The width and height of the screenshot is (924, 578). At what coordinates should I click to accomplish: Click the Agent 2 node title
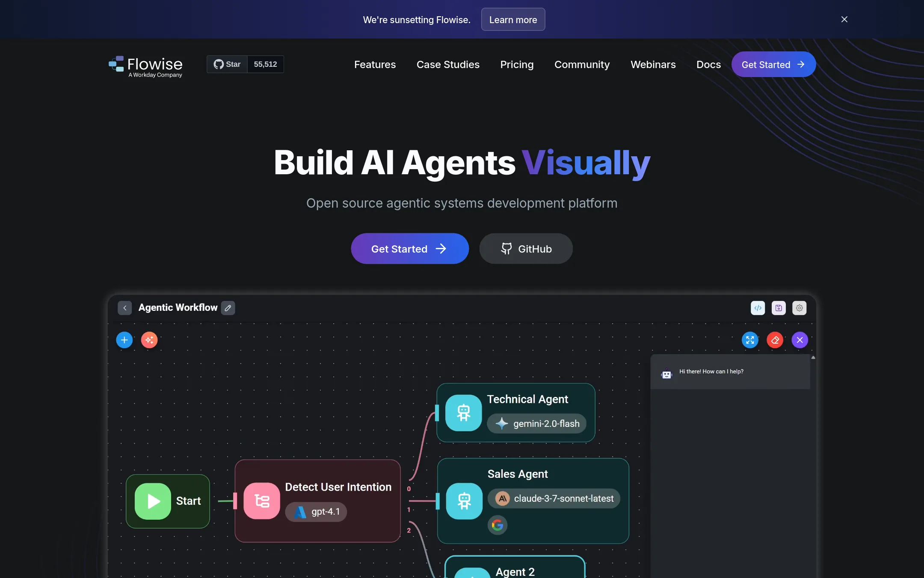515,572
